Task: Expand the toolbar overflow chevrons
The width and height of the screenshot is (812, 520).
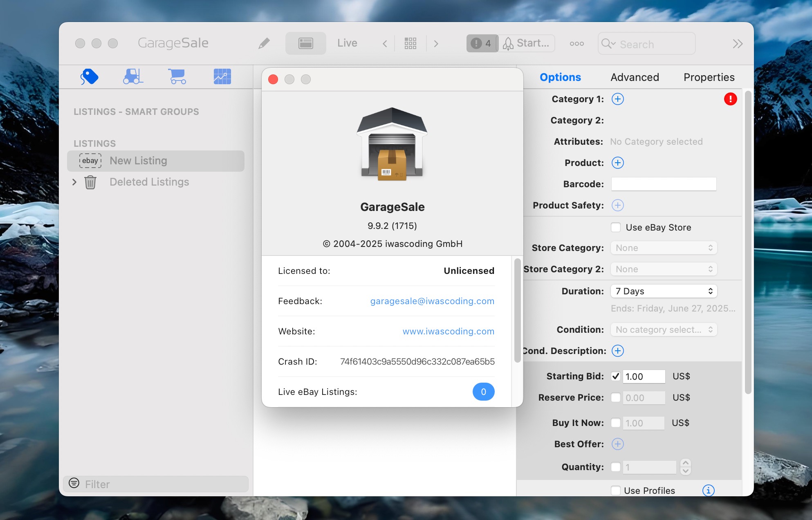Action: point(738,44)
